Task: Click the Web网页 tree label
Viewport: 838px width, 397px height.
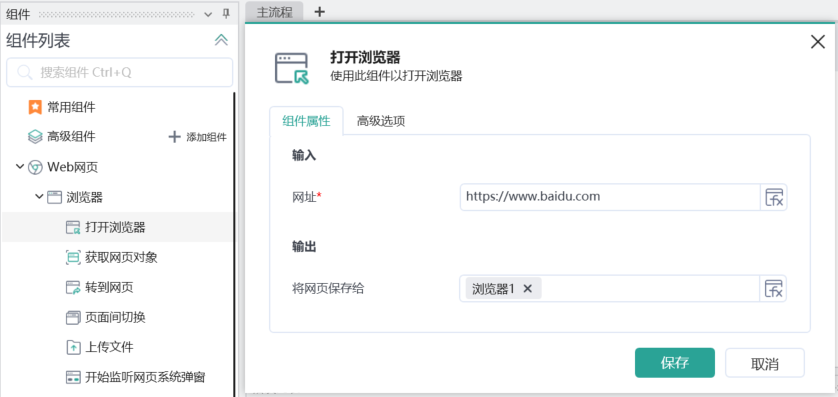Action: click(x=73, y=167)
